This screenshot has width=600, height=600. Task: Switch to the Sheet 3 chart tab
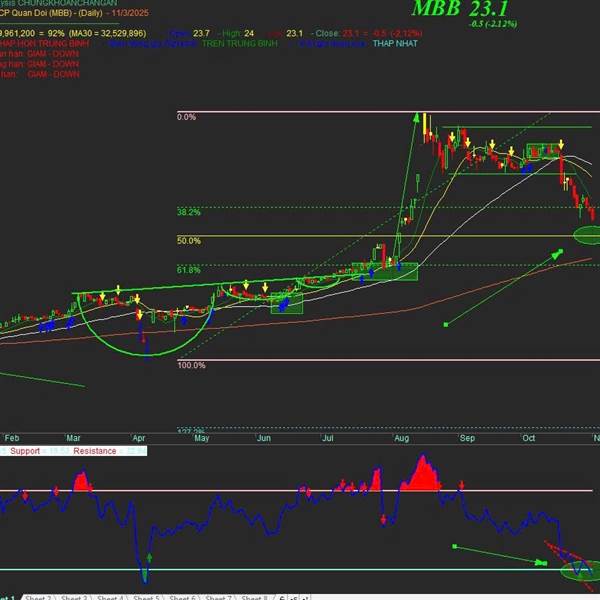74,597
